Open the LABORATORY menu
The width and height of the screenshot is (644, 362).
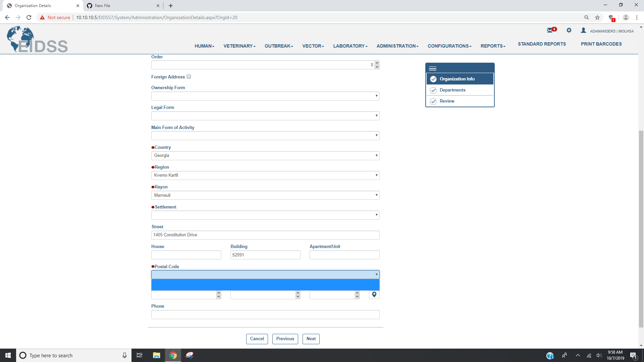coord(350,46)
